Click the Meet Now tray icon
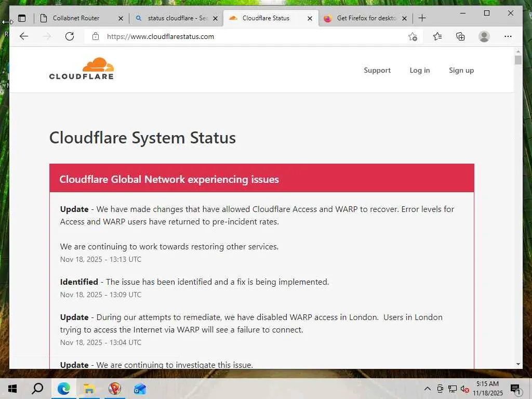The width and height of the screenshot is (532, 399). click(440, 389)
